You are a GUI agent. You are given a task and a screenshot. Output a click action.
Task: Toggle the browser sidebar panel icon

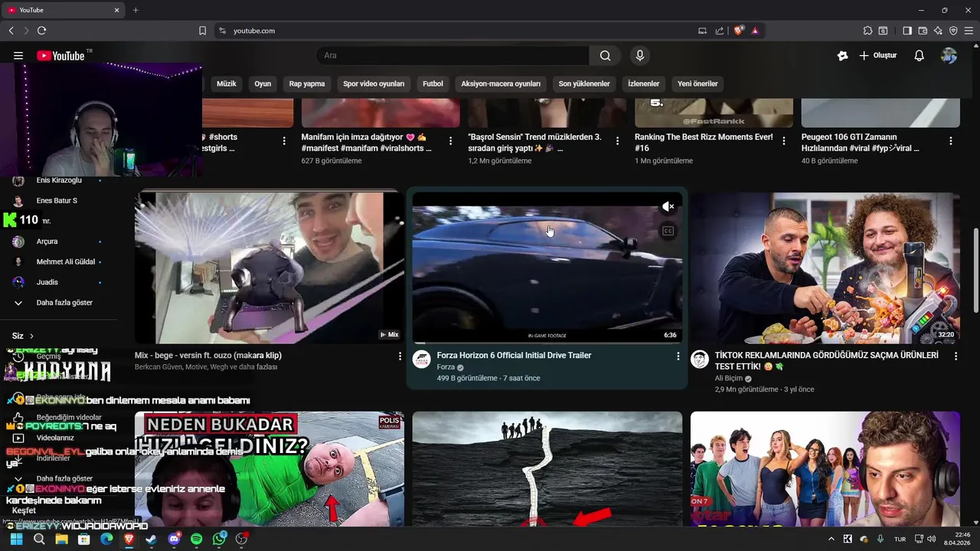pos(907,31)
